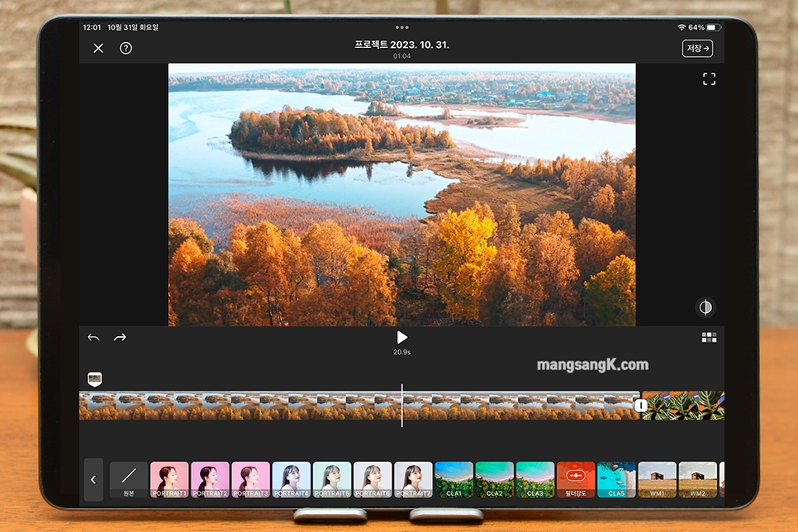Image resolution: width=798 pixels, height=532 pixels.
Task: Apply the PORTRAIT1 filter
Action: [169, 480]
